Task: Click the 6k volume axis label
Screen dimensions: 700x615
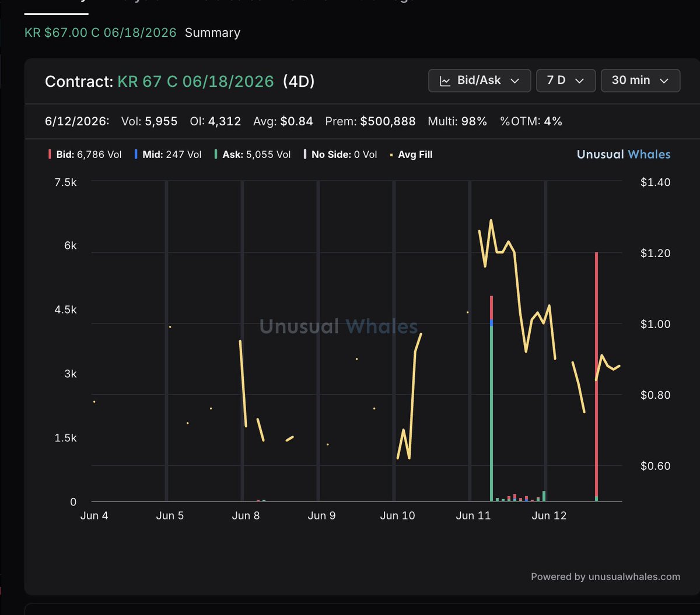Action: coord(70,246)
